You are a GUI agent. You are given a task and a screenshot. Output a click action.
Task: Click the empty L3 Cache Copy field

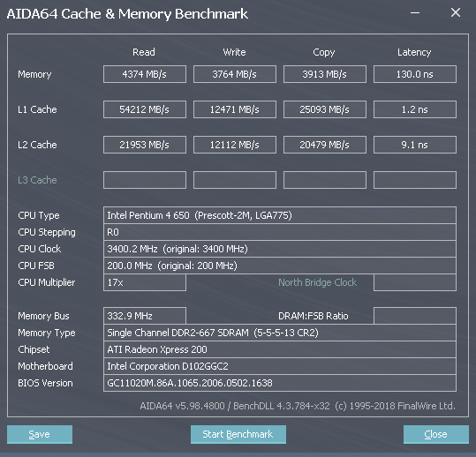[325, 180]
